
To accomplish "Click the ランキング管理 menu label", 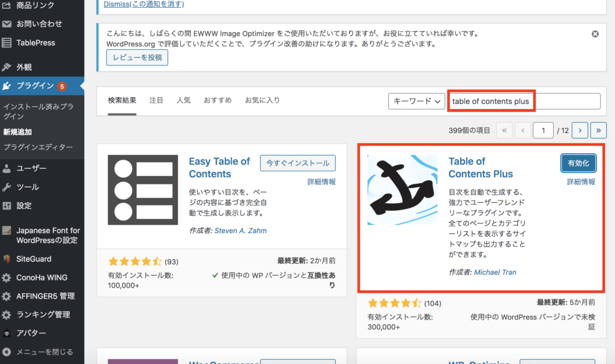I will click(43, 315).
